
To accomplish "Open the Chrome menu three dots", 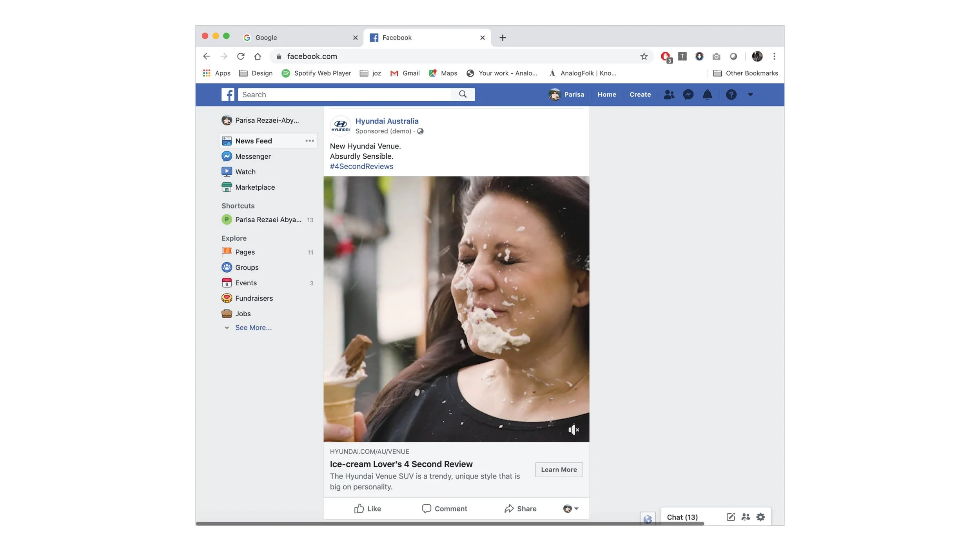I will (x=774, y=56).
